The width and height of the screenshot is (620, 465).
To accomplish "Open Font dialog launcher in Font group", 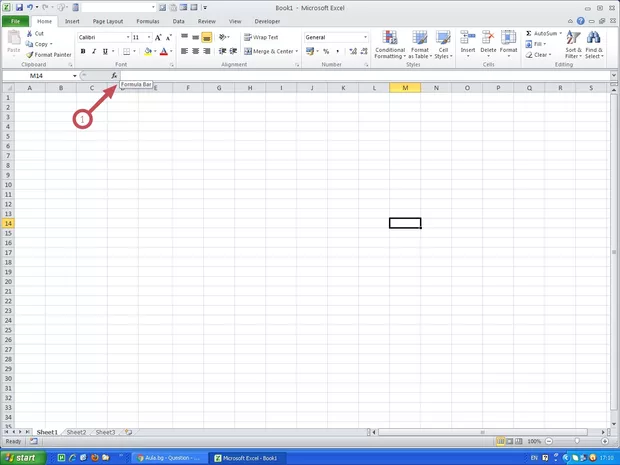I will tap(172, 65).
